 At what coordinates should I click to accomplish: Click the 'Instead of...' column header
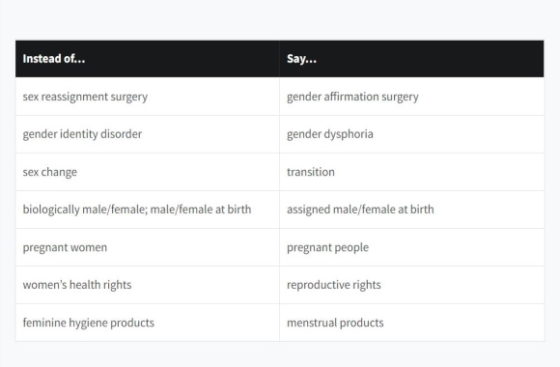pos(147,59)
